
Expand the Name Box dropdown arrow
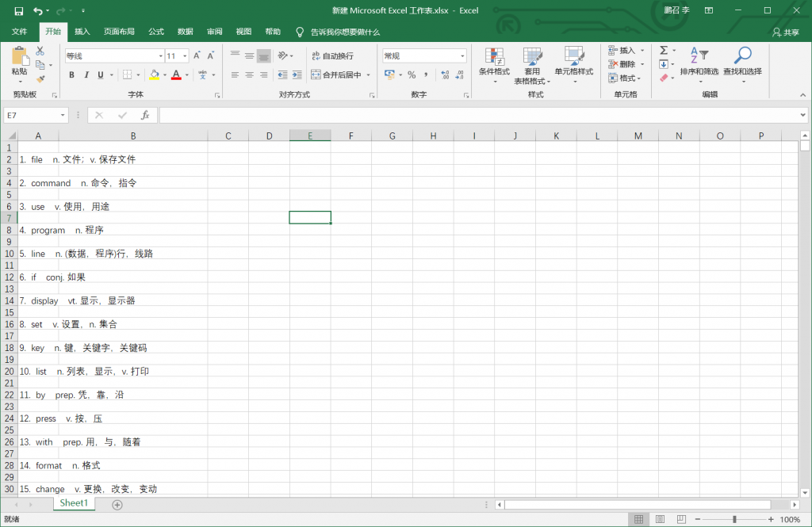tap(63, 116)
